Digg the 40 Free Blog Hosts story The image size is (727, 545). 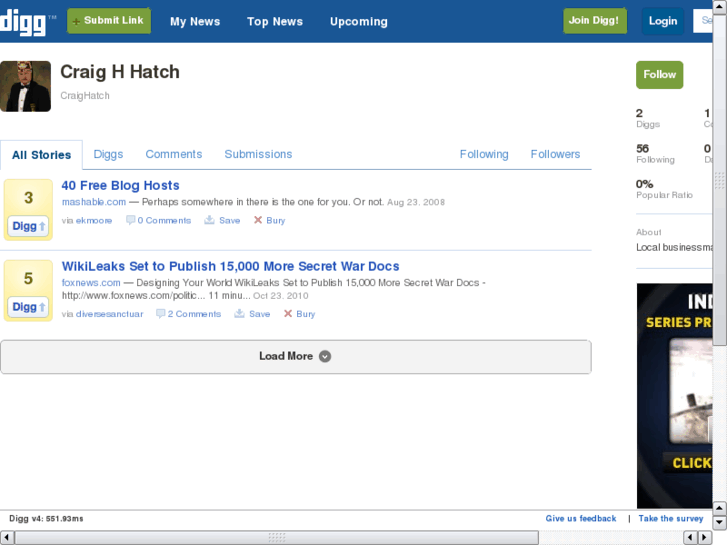pyautogui.click(x=28, y=226)
